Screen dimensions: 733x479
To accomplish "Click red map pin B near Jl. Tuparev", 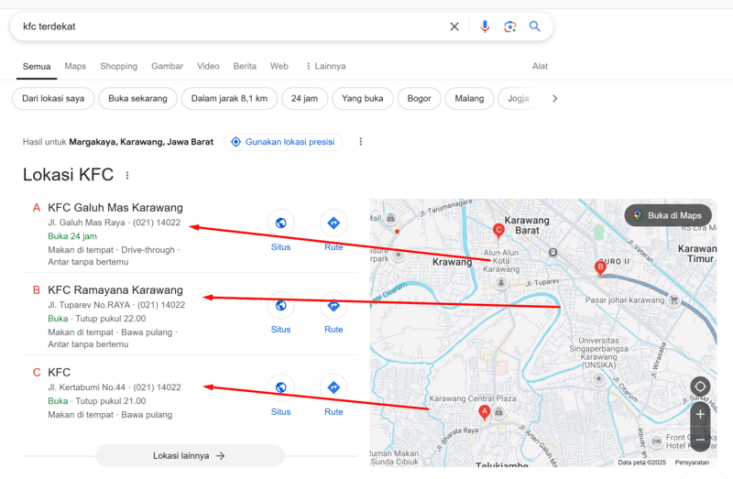I will pyautogui.click(x=600, y=268).
